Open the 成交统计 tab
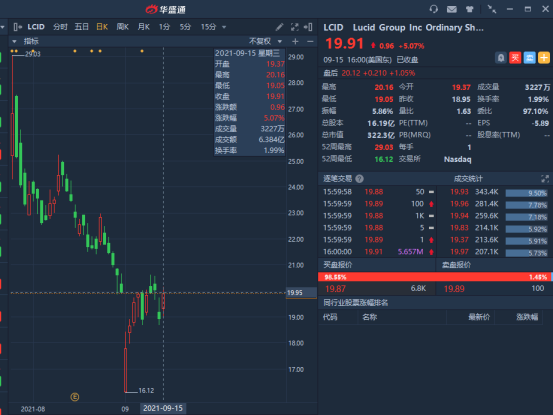The width and height of the screenshot is (553, 415). (x=468, y=179)
